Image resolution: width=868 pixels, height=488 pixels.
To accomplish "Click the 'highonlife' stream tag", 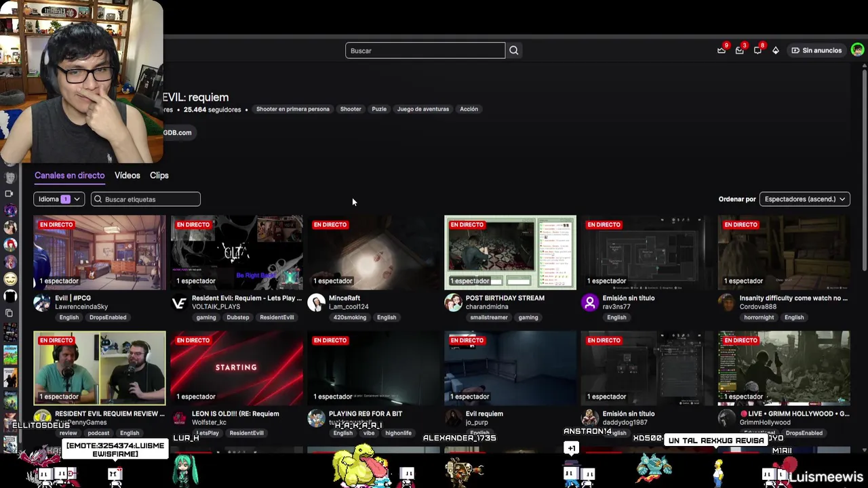I will pos(398,433).
